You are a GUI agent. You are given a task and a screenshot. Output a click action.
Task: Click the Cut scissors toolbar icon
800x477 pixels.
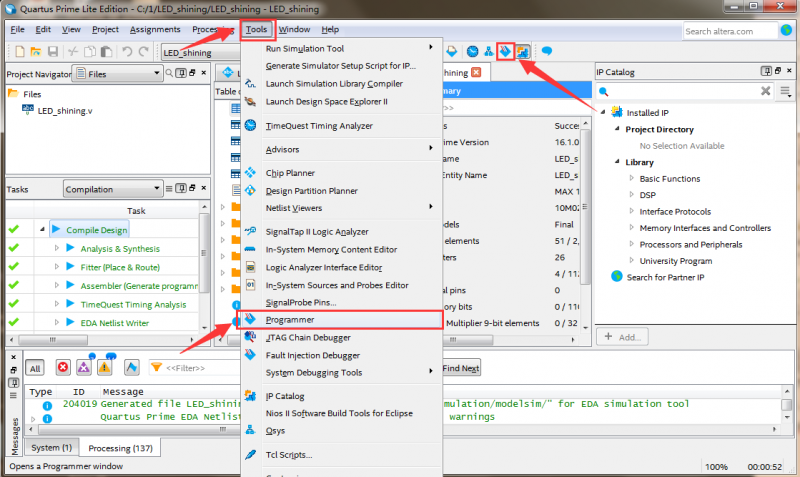73,52
